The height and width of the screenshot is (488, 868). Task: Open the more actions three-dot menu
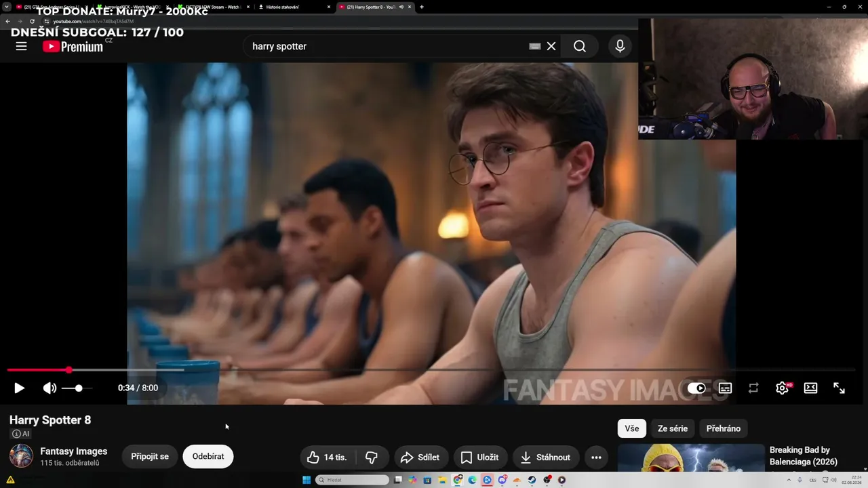(596, 457)
